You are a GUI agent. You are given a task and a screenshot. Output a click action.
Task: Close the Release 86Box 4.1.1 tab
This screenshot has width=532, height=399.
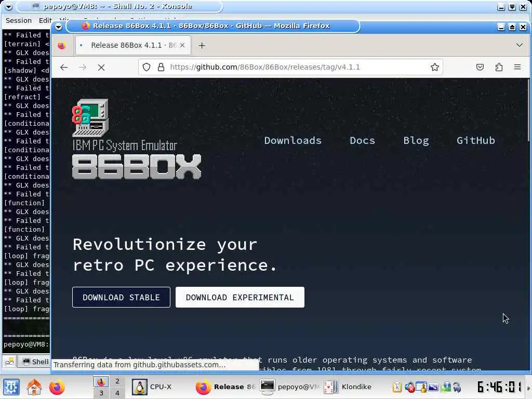point(182,45)
